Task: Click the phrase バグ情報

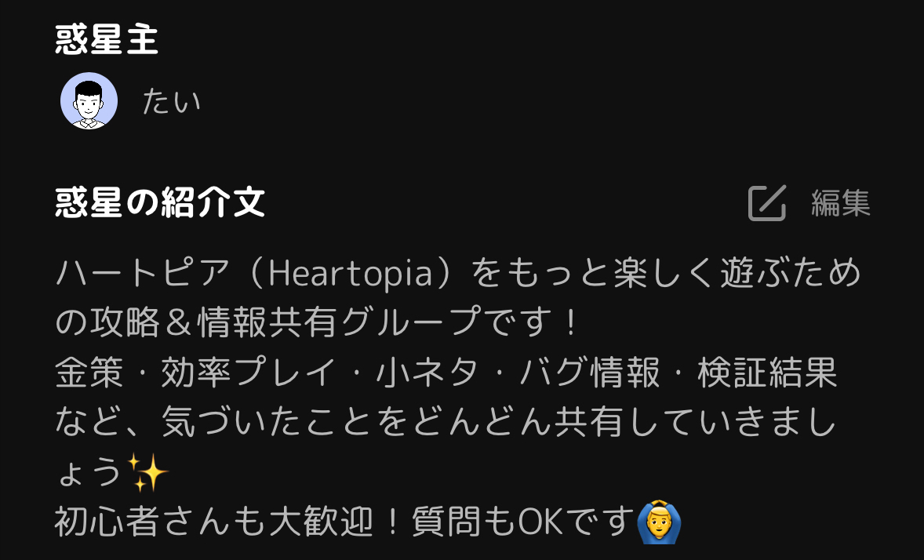Action: tap(590, 373)
